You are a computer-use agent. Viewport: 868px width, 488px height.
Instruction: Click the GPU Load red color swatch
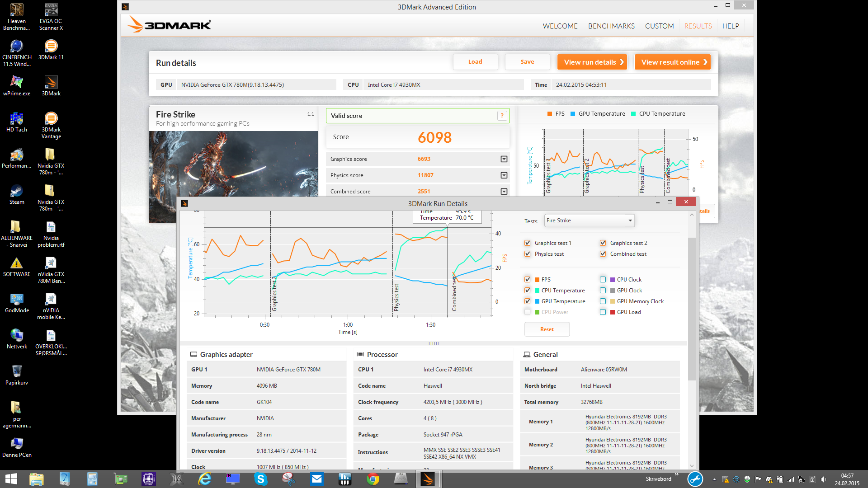tap(613, 312)
